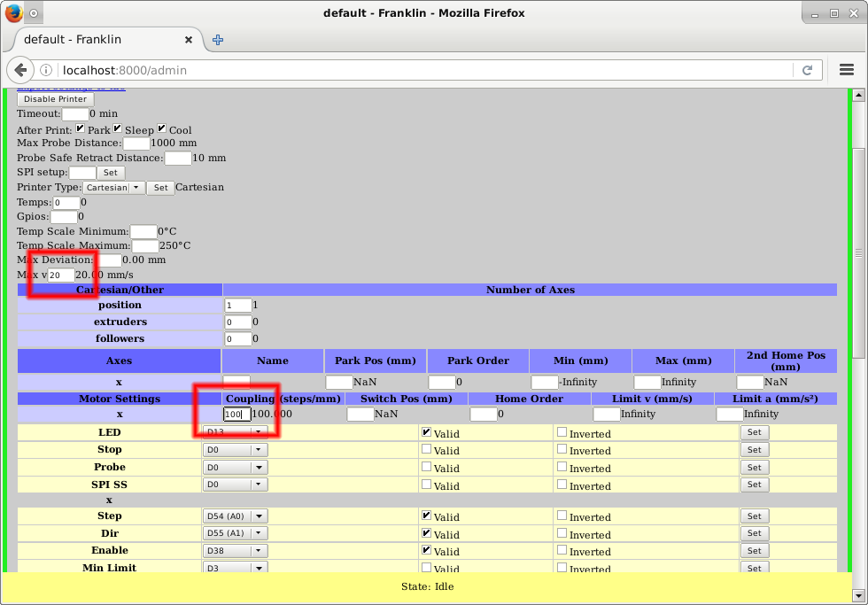Open the Step pin D54 (A0) dropdown

235,516
